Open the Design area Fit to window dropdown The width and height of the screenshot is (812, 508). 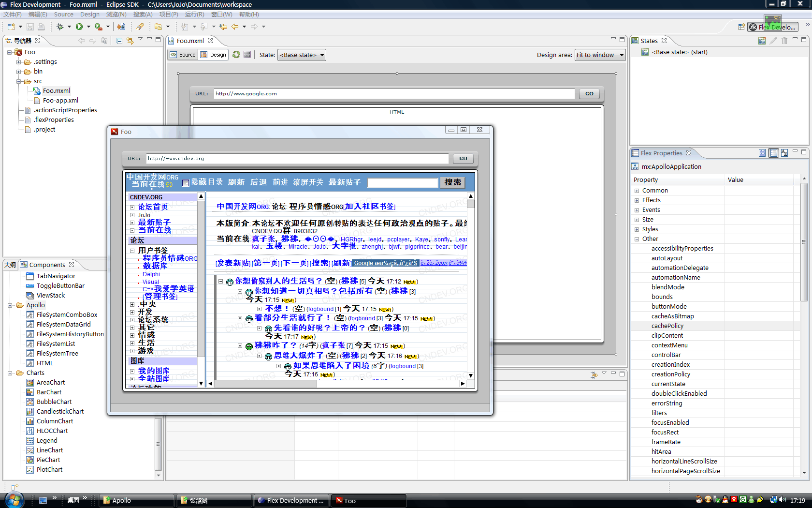pyautogui.click(x=600, y=55)
